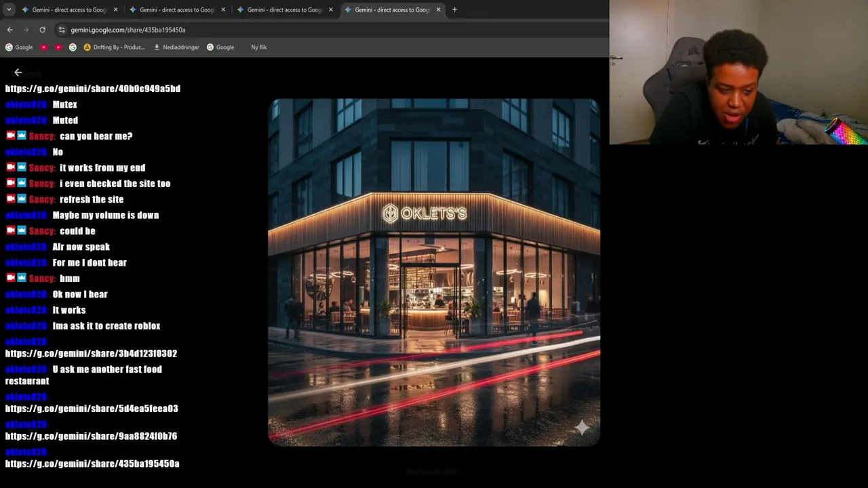Viewport: 868px width, 488px height.
Task: Open chat link ending 40b0c949a5bd
Action: coord(93,89)
